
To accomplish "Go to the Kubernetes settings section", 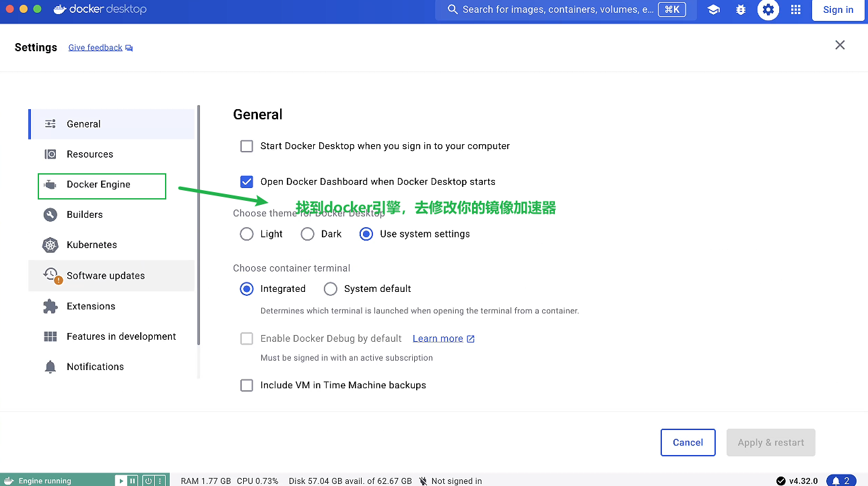I will (112, 245).
